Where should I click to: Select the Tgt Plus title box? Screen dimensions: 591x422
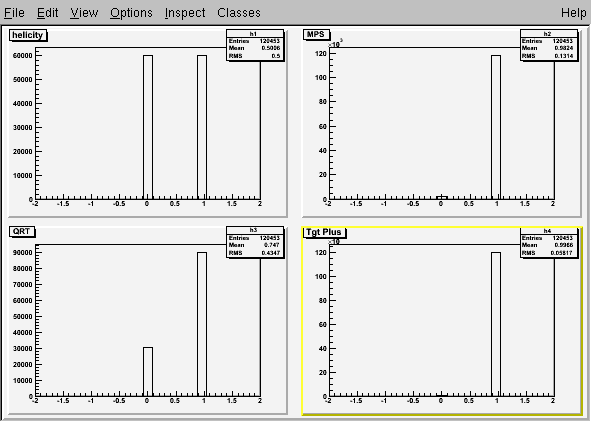[x=324, y=232]
